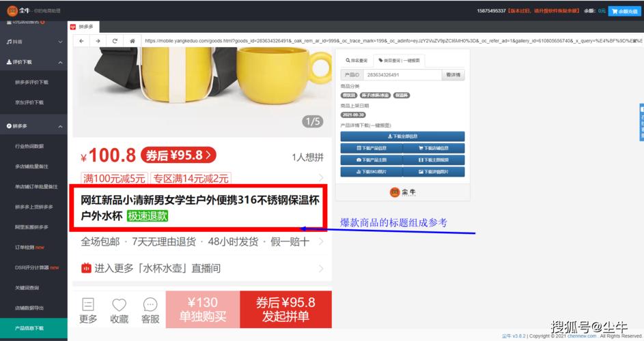The image size is (644, 341).
Task: Open 京东评价下载 in sidebar
Action: pos(29,102)
